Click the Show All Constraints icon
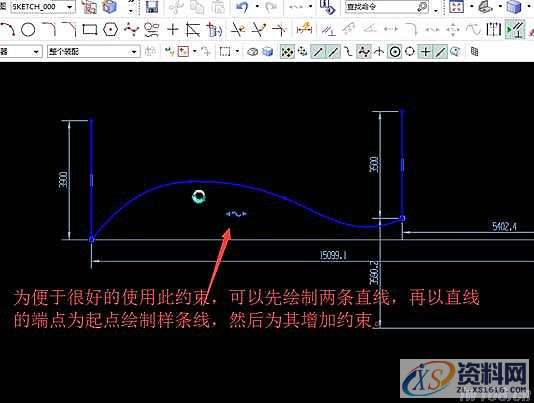Image resolution: width=534 pixels, height=403 pixels. coord(515,29)
